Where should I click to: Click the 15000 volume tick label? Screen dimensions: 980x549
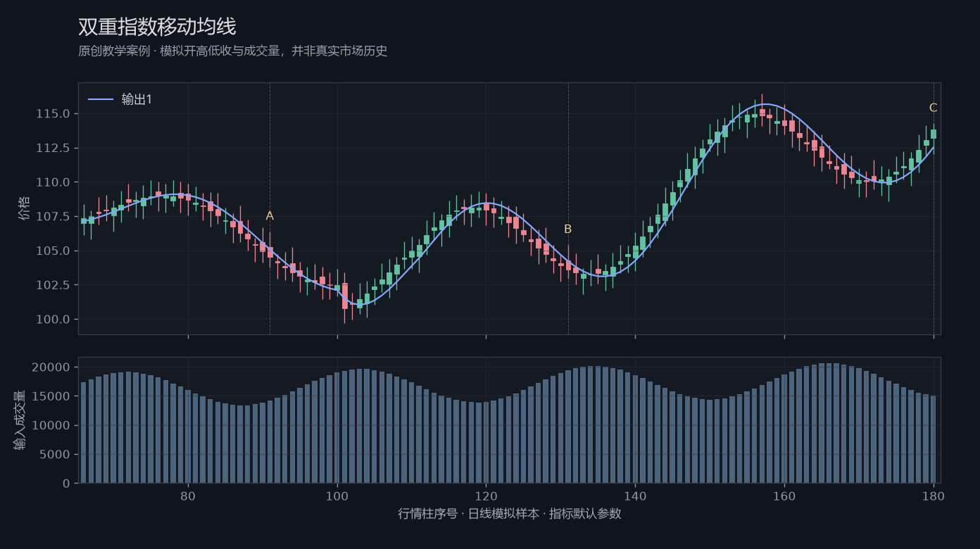pos(52,397)
